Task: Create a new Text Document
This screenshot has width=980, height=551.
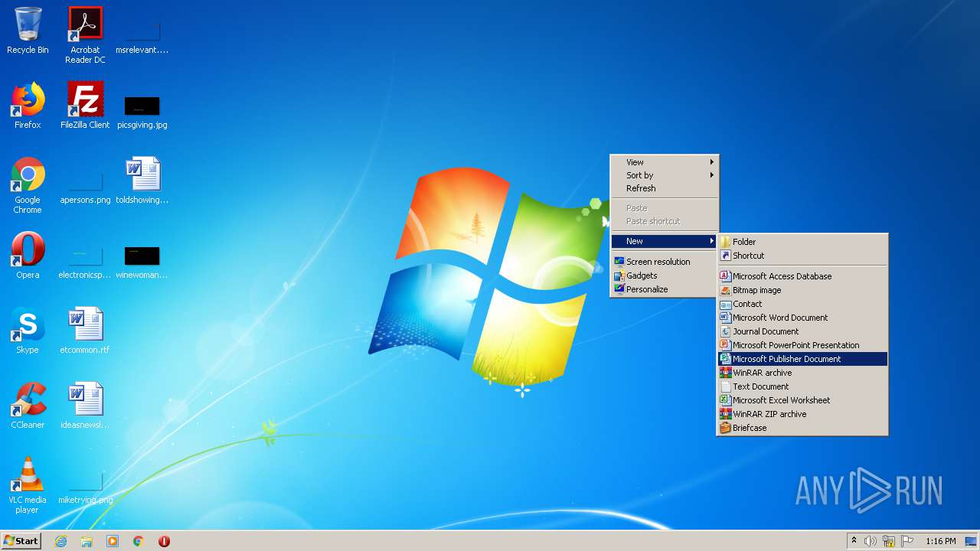Action: tap(802, 386)
